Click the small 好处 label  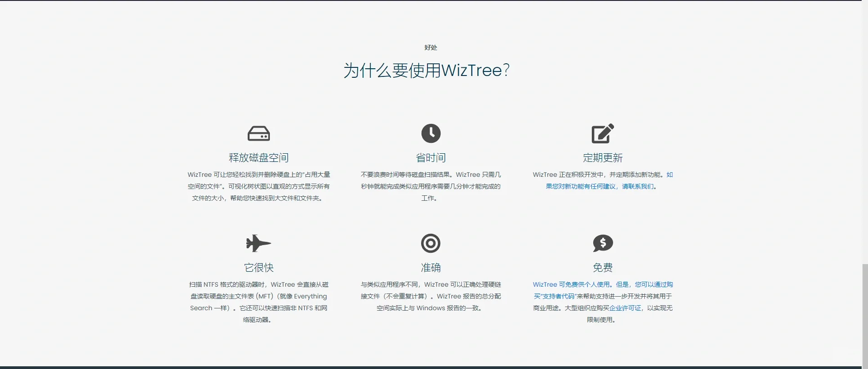tap(431, 47)
